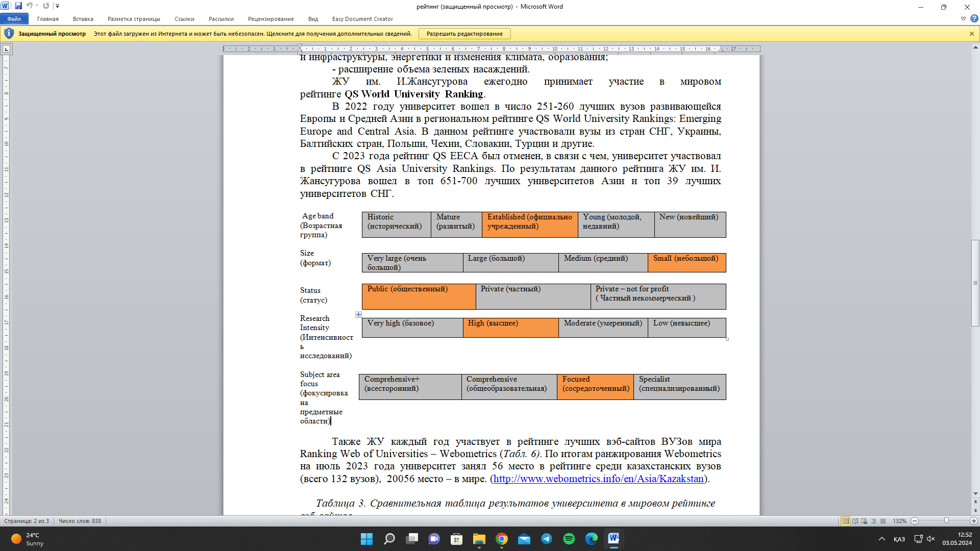
Task: Toggle Print Layout view button
Action: (x=846, y=521)
